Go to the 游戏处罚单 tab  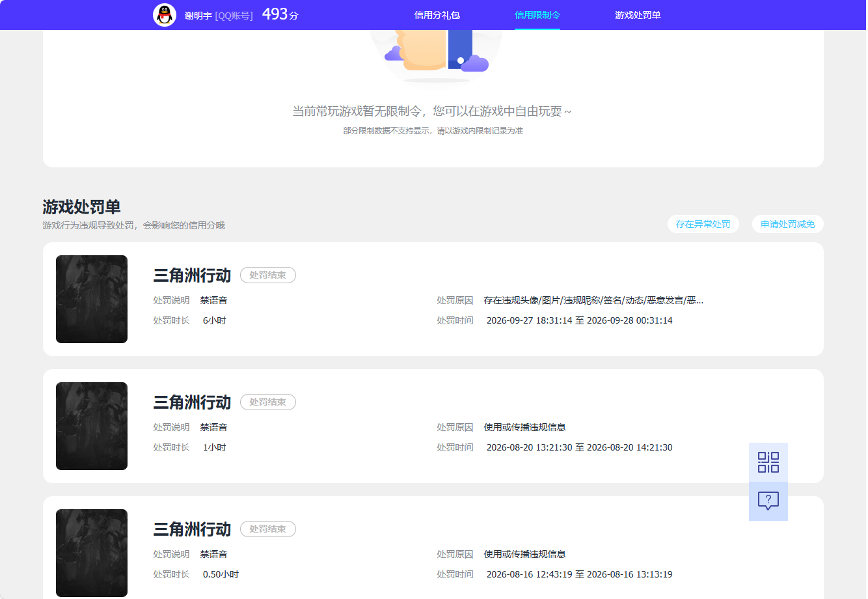pyautogui.click(x=638, y=15)
